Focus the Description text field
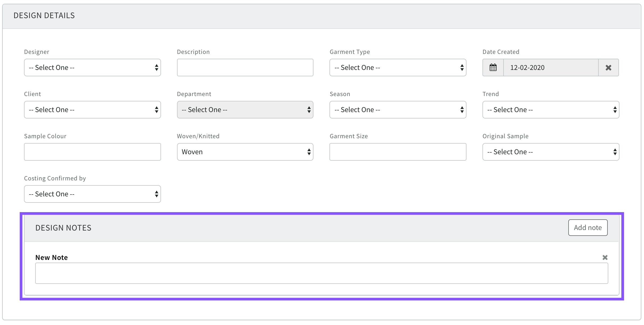The height and width of the screenshot is (325, 644). (x=245, y=68)
